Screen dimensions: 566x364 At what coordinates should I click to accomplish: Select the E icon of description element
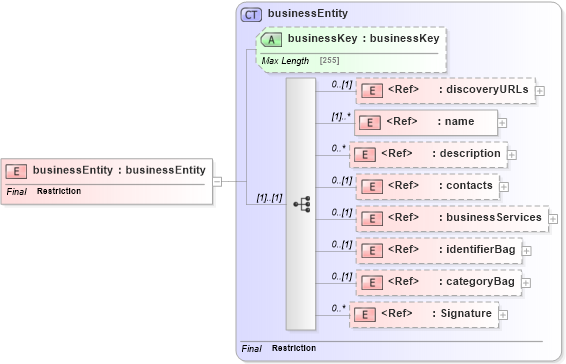365,155
